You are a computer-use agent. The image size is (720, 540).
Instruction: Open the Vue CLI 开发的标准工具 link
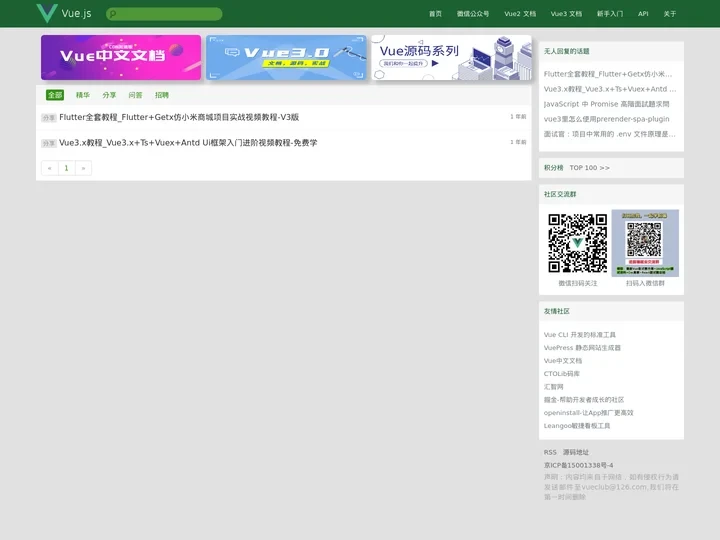pyautogui.click(x=579, y=335)
